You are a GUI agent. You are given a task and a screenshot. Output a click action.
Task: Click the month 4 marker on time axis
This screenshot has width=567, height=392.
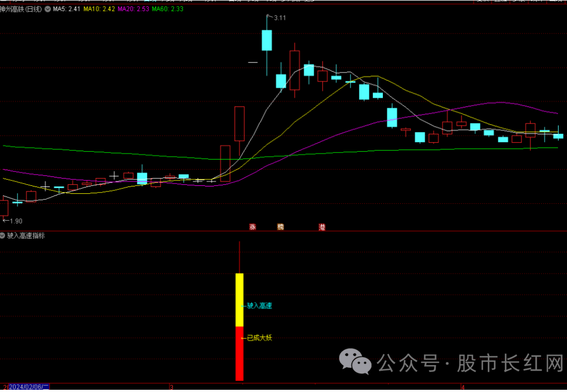pos(463,387)
